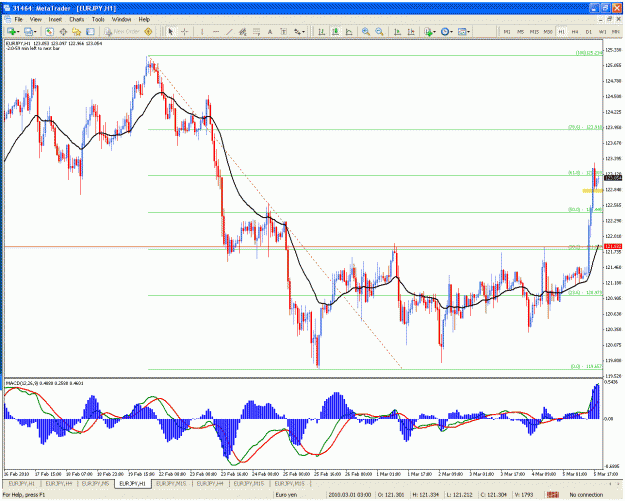625x501 pixels.
Task: Click the chart tab scroll arrows
Action: tap(614, 483)
